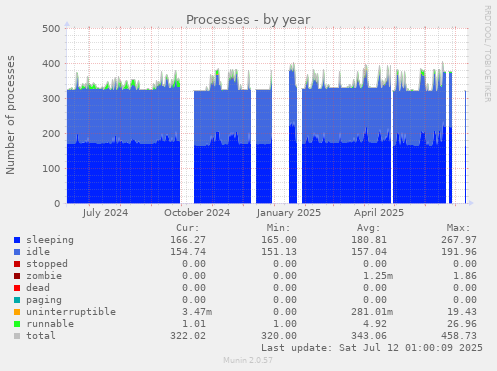Click the 'total' legend label

coord(41,336)
